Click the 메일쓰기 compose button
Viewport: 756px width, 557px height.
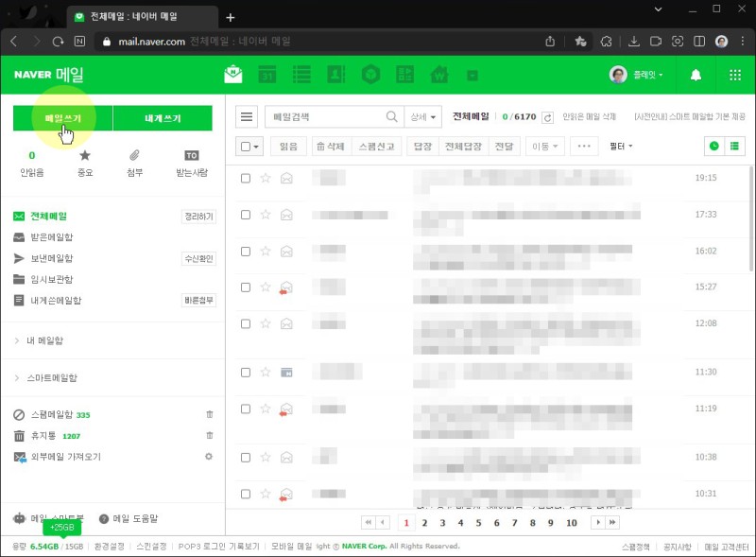(x=62, y=118)
